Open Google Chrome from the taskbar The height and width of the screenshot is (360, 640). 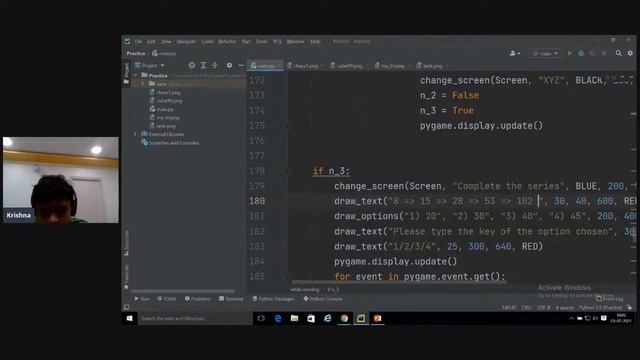click(344, 318)
